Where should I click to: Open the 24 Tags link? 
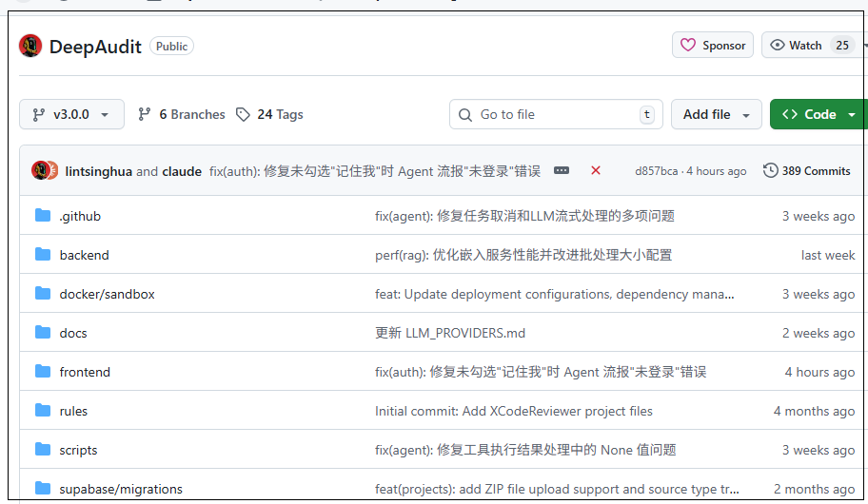269,114
